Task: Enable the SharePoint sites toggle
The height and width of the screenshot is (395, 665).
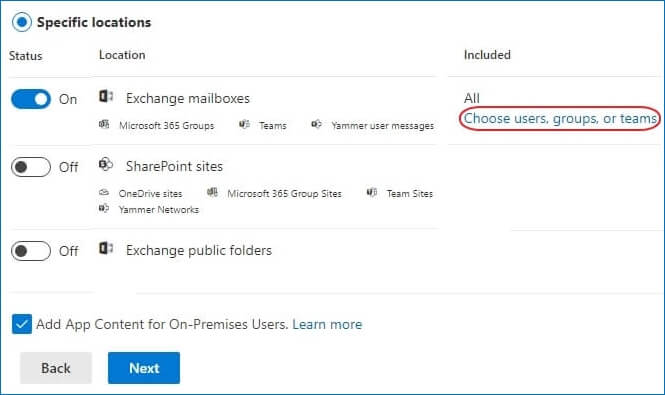Action: tap(31, 167)
